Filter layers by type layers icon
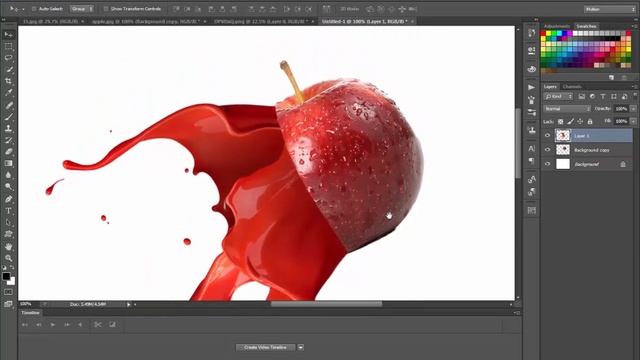Viewport: 640px width, 360px height. click(603, 97)
